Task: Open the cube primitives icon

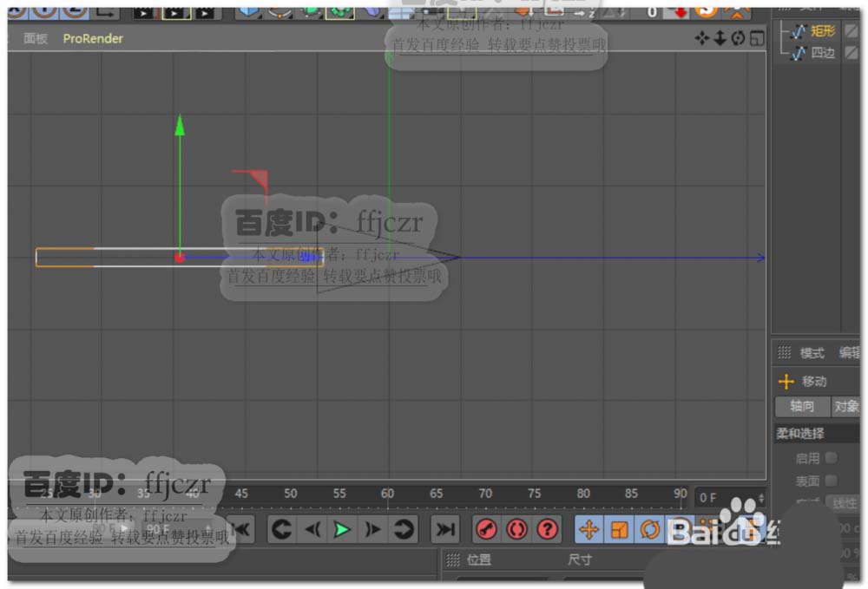Action: tap(248, 12)
